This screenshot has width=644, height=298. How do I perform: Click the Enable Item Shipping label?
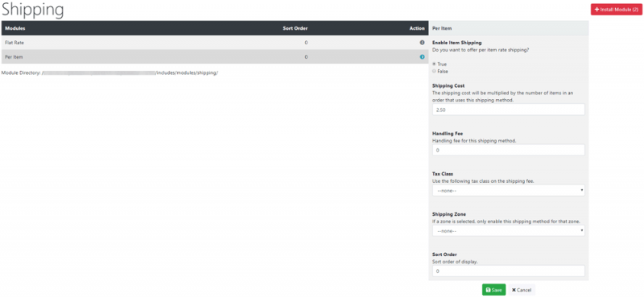click(456, 43)
